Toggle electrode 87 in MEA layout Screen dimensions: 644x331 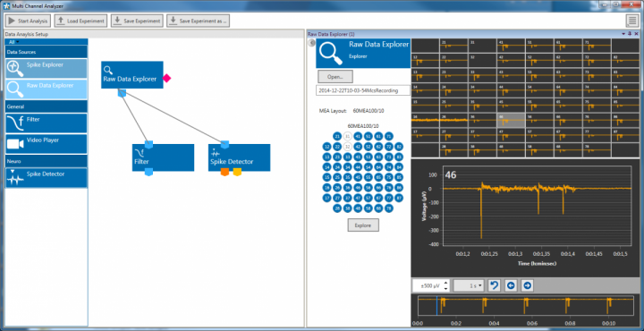pyautogui.click(x=399, y=198)
